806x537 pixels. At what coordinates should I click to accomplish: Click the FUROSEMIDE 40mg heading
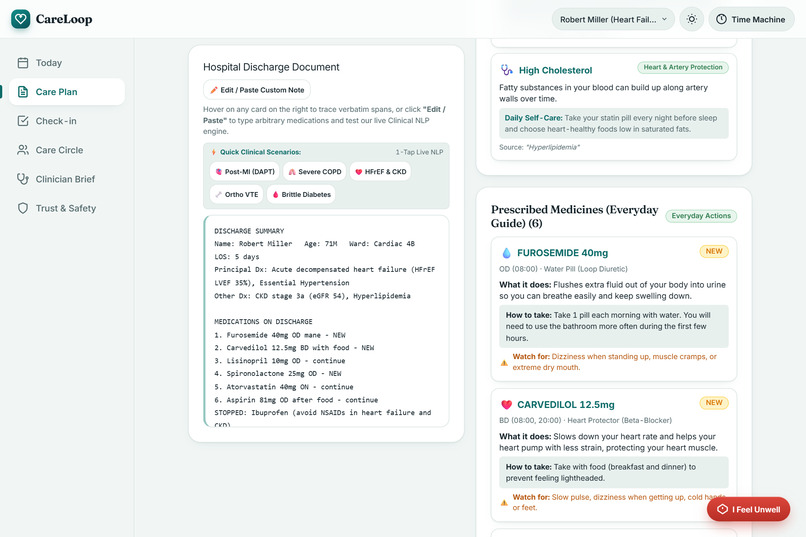[562, 253]
